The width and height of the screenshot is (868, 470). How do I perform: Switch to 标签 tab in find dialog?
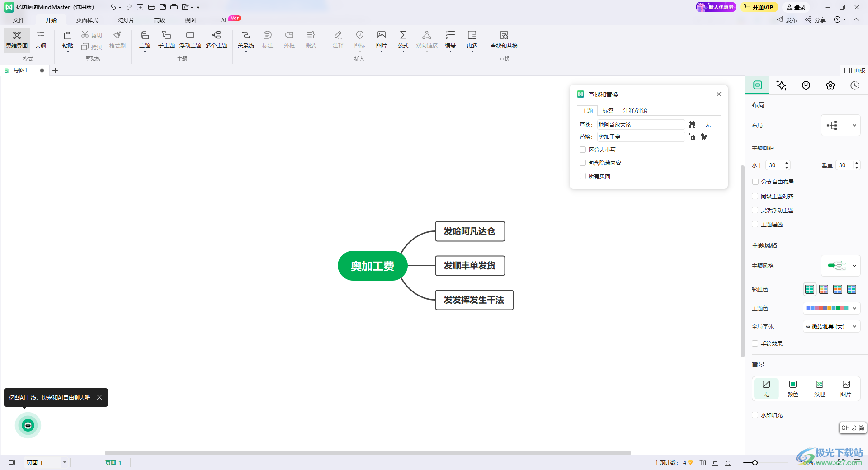pos(608,111)
